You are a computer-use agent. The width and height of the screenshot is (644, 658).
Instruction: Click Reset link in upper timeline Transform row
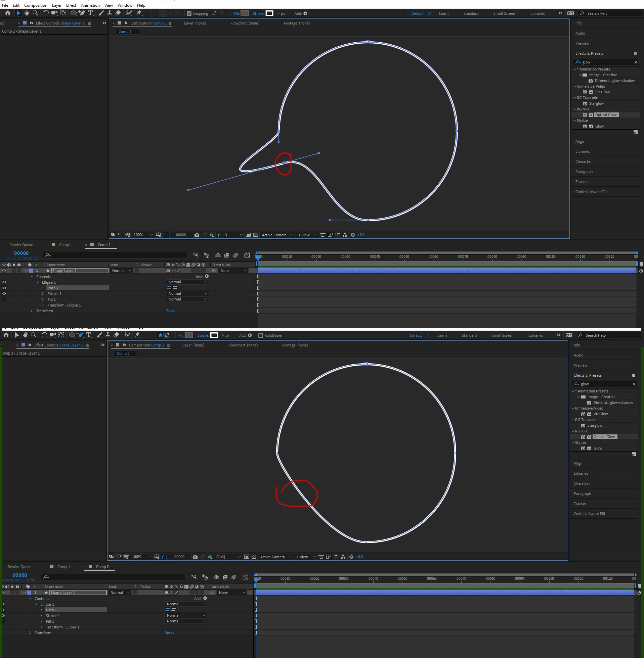171,311
